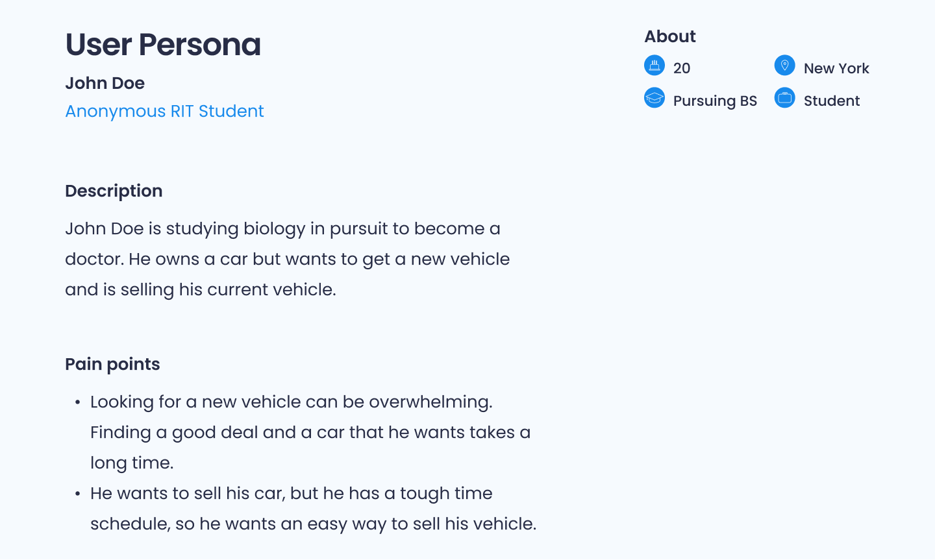Select the age value 20
Screen dimensions: 935x560
click(x=682, y=68)
